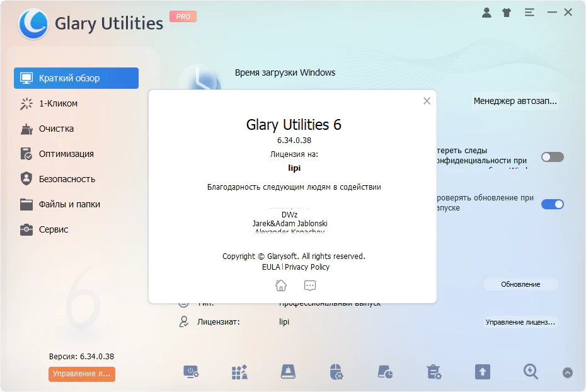The width and height of the screenshot is (586, 392).
Task: Click the user account icon
Action: [x=486, y=13]
